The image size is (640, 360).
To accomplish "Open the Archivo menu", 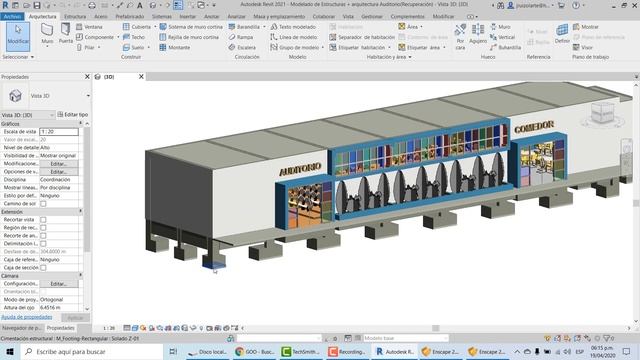I will pyautogui.click(x=12, y=16).
